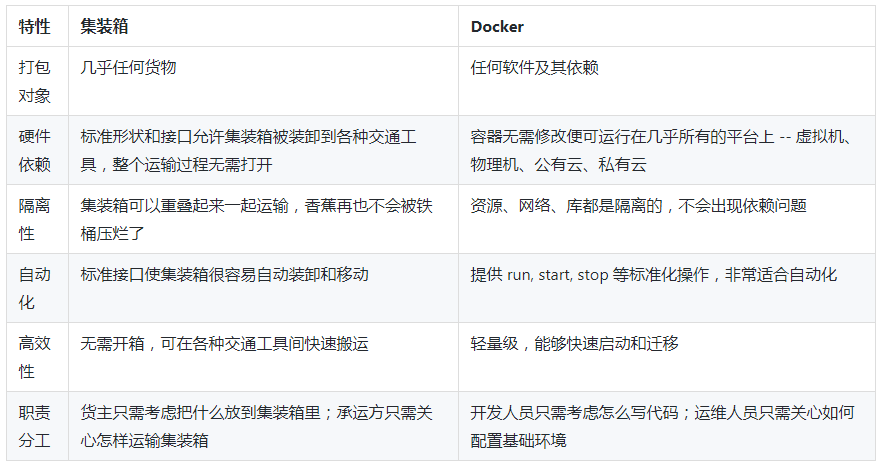The width and height of the screenshot is (885, 465).
Task: Click the cell starting with 轻量级
Action: [x=575, y=344]
